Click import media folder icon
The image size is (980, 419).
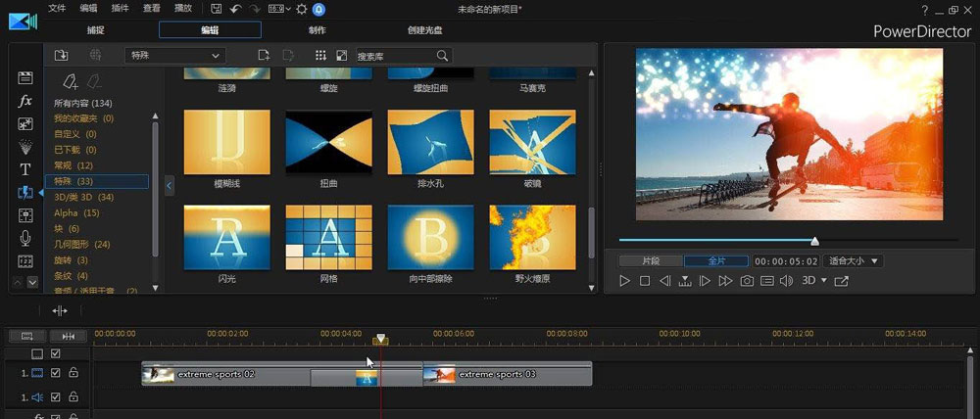[x=61, y=55]
